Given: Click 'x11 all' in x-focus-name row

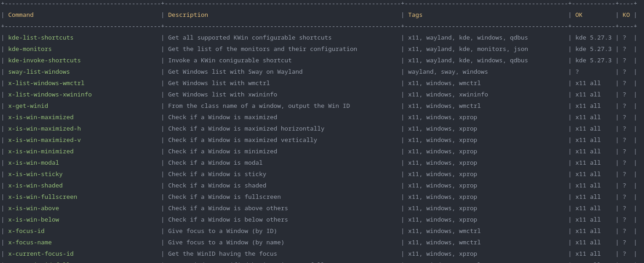Looking at the screenshot, I should 588,243.
